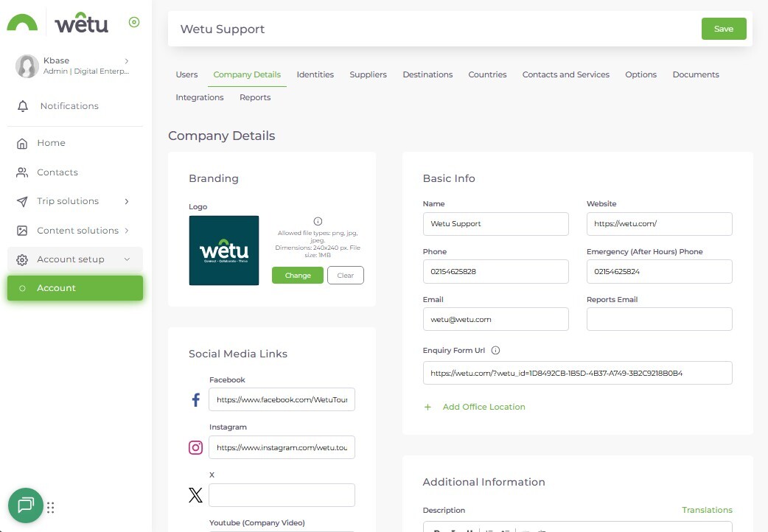
Task: Switch to the Users tab
Action: pos(186,74)
